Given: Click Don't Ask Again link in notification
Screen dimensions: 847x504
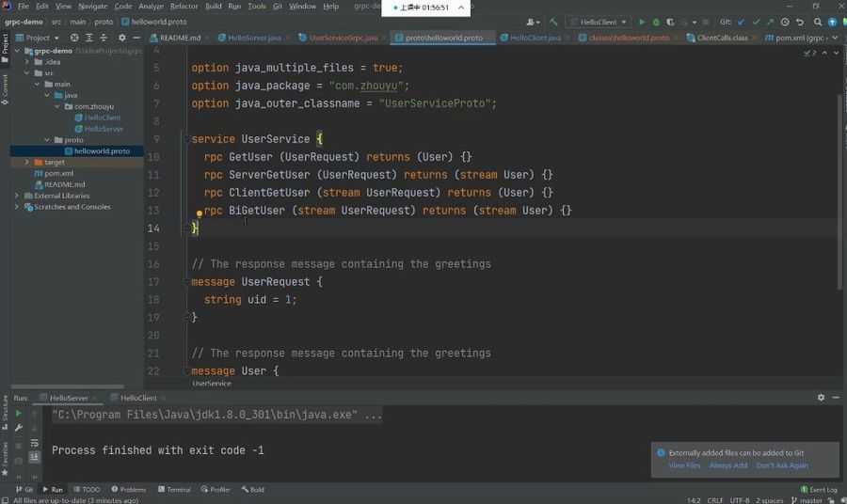Looking at the screenshot, I should point(782,465).
